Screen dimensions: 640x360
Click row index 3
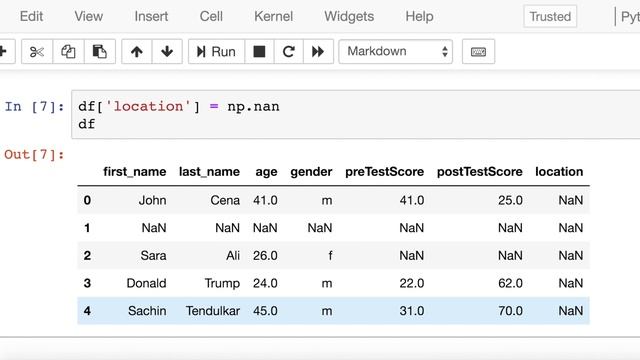87,283
